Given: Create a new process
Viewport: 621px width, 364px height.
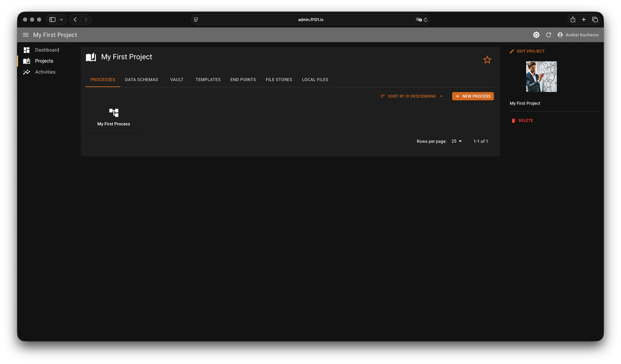Looking at the screenshot, I should [x=473, y=96].
